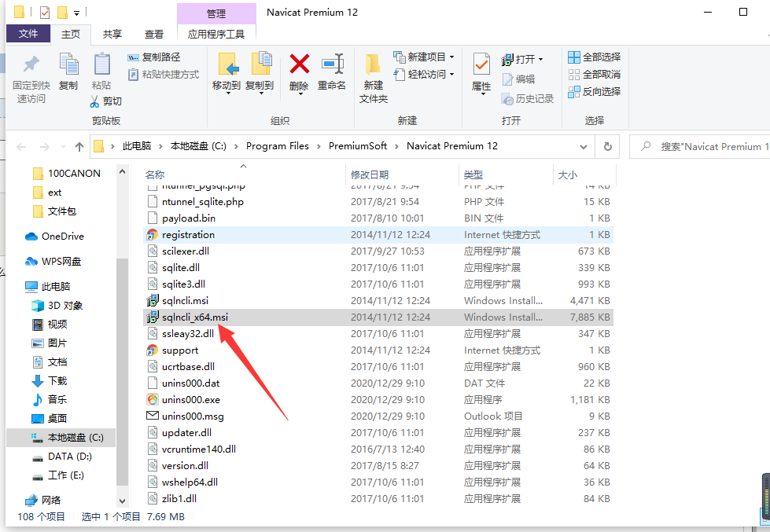Image resolution: width=770 pixels, height=532 pixels.
Task: Expand address bar history dropdown
Action: point(584,146)
